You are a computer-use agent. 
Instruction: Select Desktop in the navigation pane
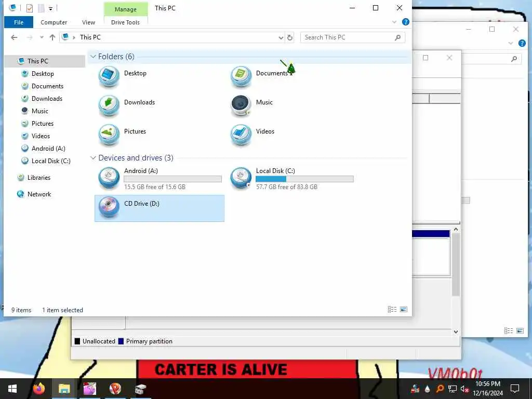[x=43, y=74]
